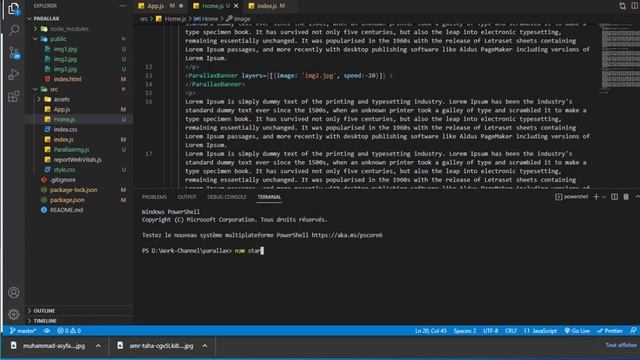Click Ln 20, Col 45 cursor position
Viewport: 640px width, 360px height.
tap(431, 331)
